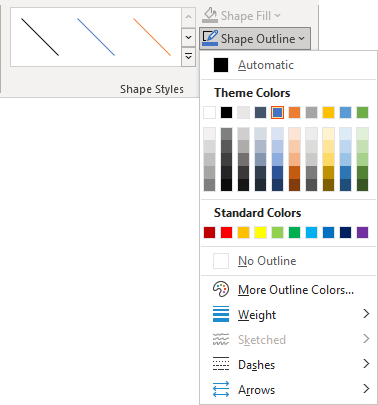Image resolution: width=378 pixels, height=405 pixels.
Task: Select dark navy standard color
Action: 345,232
